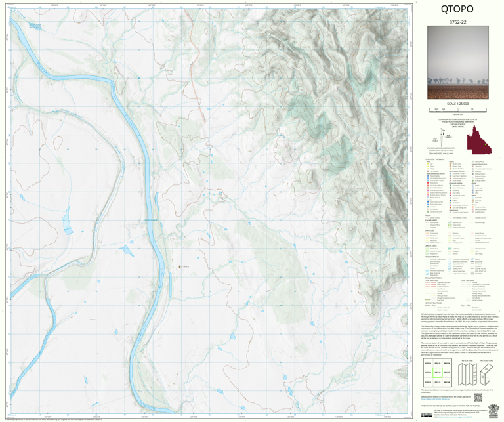Click the TRANSPORTATION legend heading
Screen dimensions: 504x422
[433, 278]
